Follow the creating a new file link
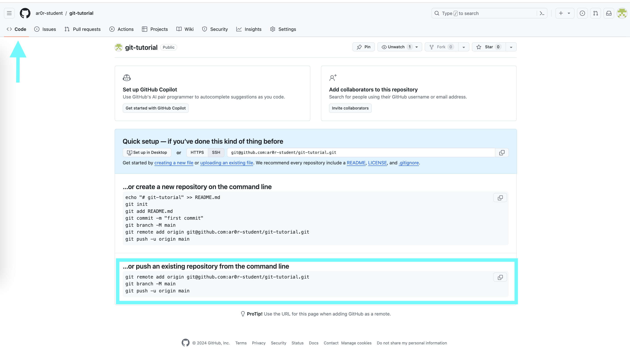This screenshot has height=364, width=630. click(x=174, y=163)
